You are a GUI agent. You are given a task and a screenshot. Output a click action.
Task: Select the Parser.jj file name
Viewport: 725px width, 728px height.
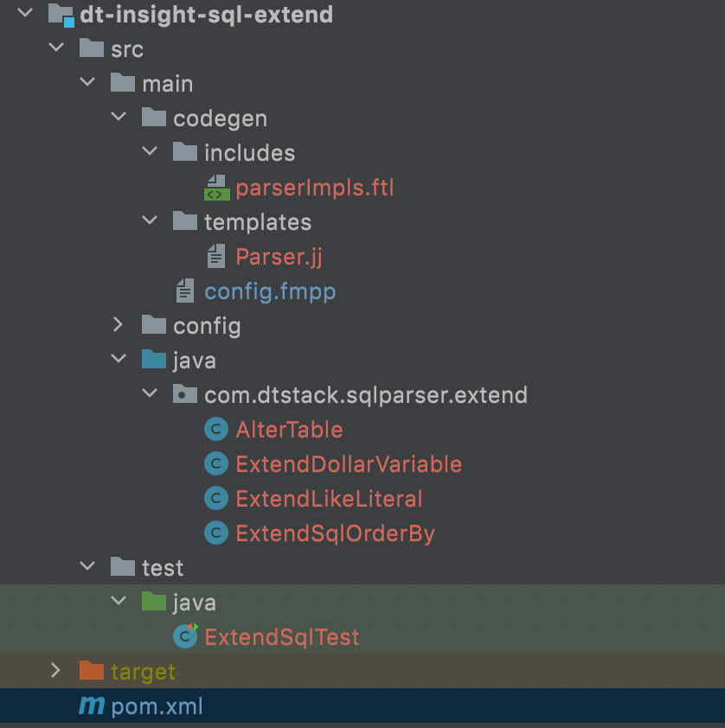(x=279, y=257)
